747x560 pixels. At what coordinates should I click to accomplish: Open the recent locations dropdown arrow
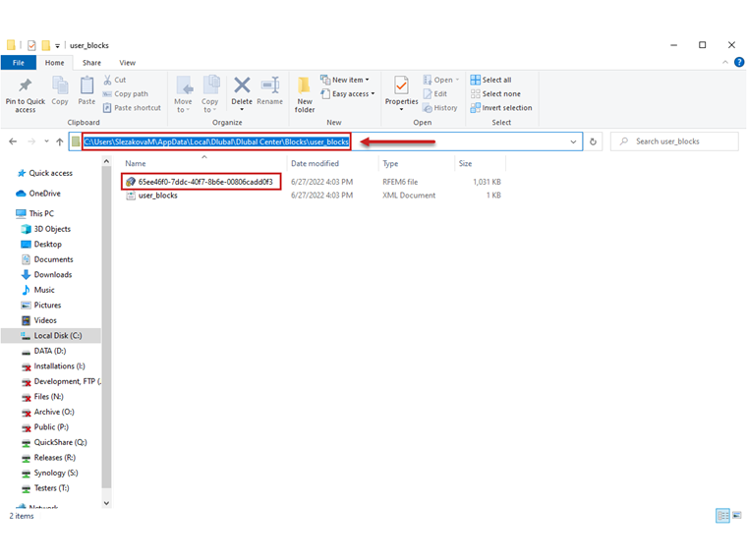point(46,141)
